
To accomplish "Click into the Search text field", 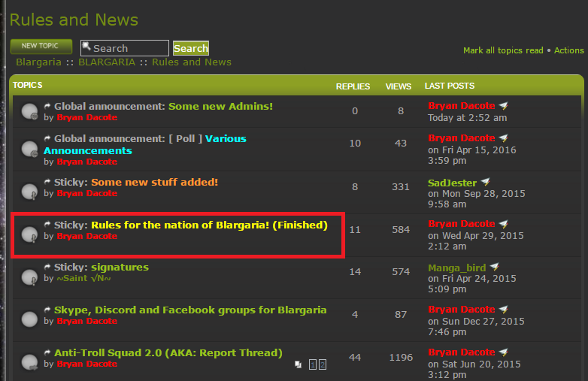I will point(125,48).
